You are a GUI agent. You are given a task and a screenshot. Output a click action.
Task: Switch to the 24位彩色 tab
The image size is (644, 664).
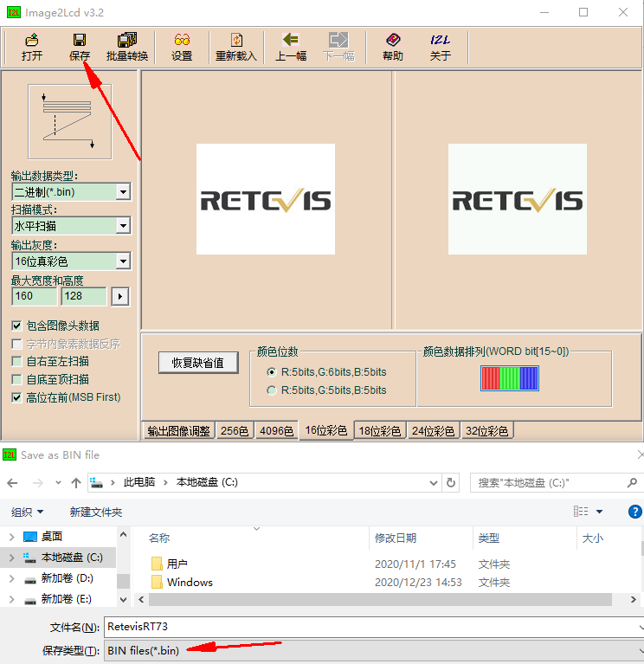tap(434, 430)
